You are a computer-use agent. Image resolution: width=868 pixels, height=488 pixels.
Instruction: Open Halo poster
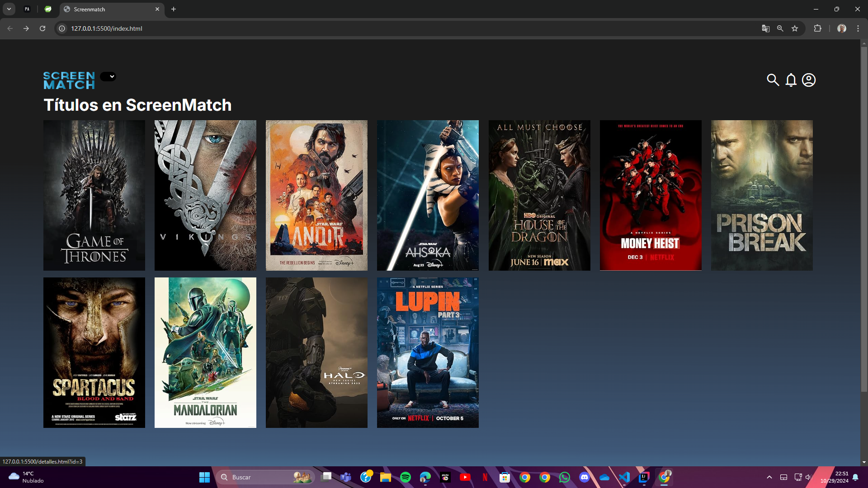(x=316, y=352)
